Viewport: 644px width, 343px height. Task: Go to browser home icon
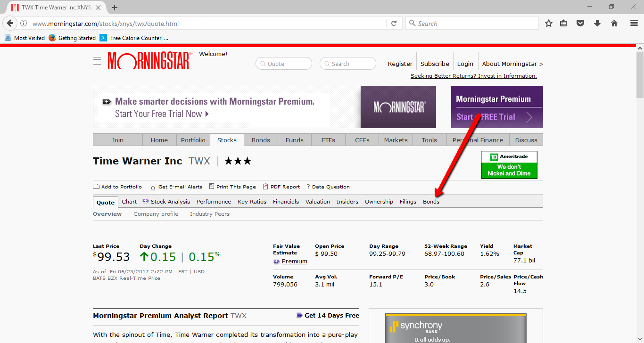point(614,23)
